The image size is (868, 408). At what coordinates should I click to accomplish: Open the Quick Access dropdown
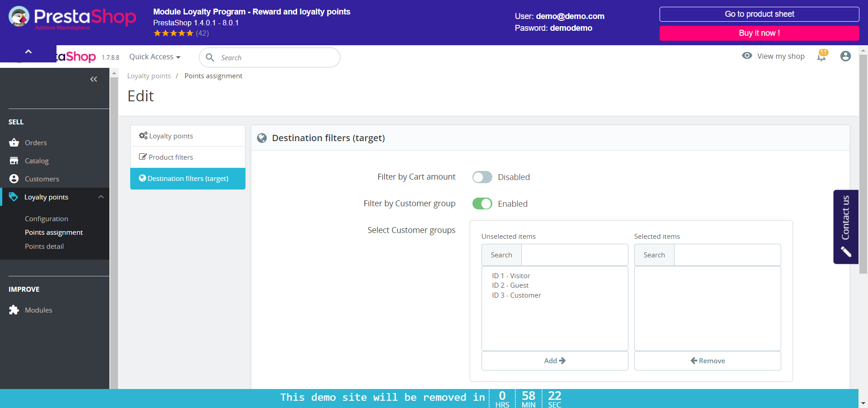[x=155, y=57]
